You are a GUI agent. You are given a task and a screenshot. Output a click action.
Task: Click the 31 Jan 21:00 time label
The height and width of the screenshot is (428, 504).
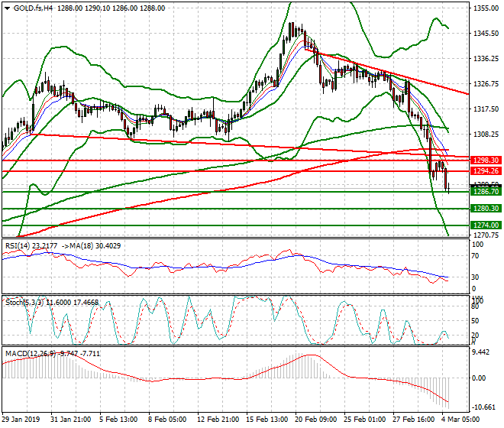pos(71,420)
